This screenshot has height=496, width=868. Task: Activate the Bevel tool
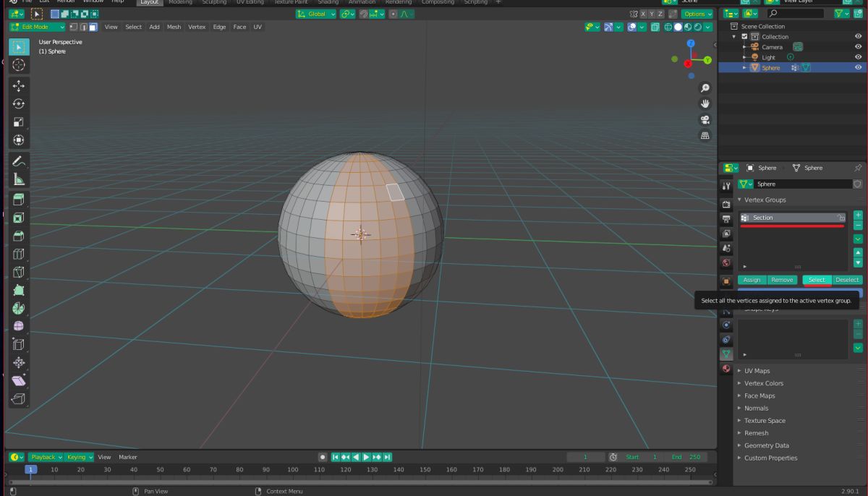click(x=19, y=236)
